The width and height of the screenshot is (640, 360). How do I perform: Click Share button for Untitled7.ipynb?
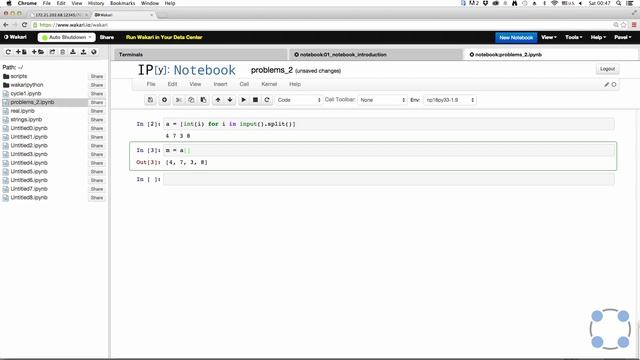(x=97, y=189)
